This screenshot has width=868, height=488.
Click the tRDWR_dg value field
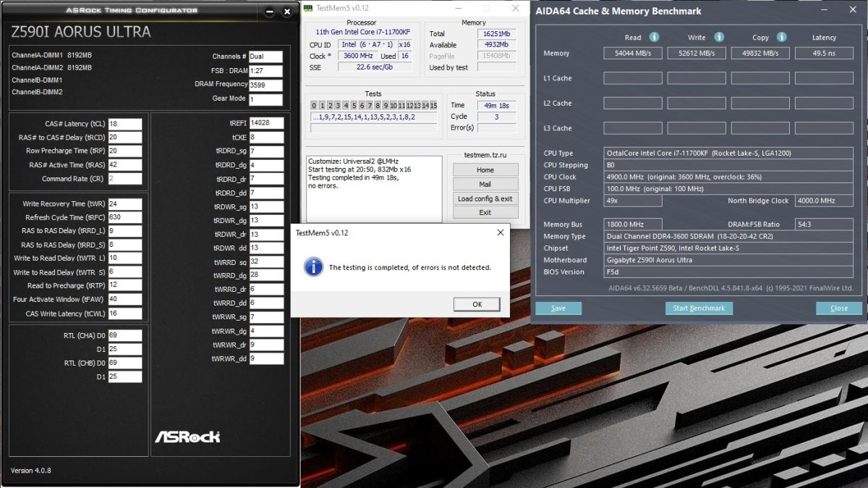click(x=266, y=221)
